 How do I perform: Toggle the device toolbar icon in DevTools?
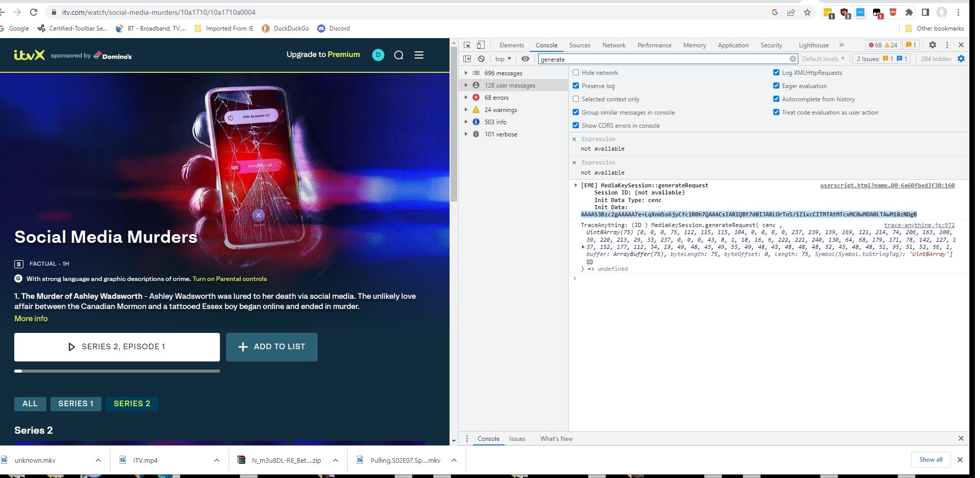pyautogui.click(x=481, y=45)
